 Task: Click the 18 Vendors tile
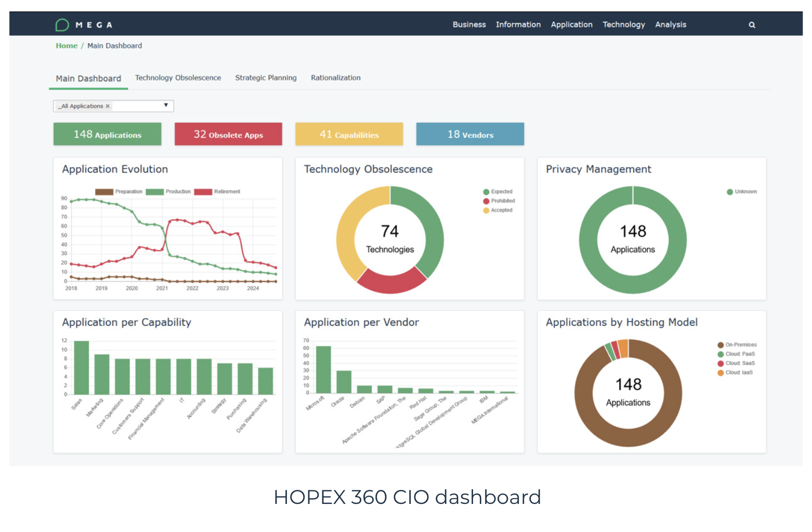coord(470,134)
